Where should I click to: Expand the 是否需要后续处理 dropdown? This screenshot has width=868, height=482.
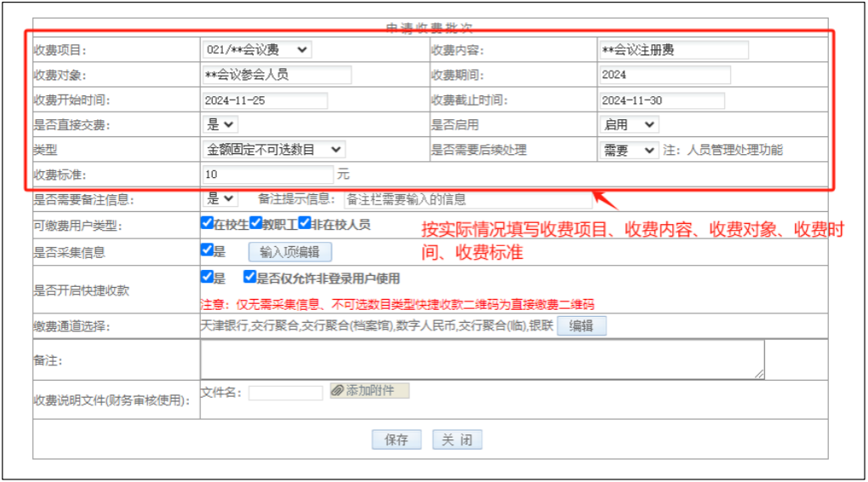click(x=628, y=150)
